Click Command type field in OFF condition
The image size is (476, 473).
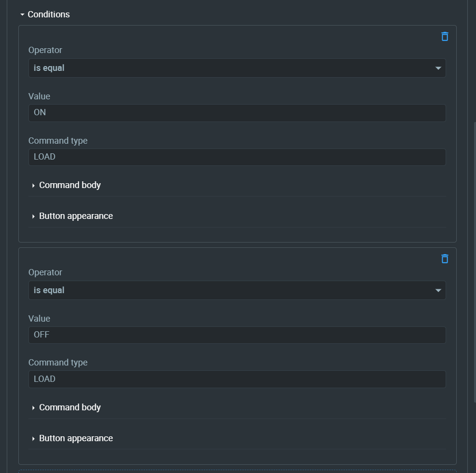coord(237,379)
